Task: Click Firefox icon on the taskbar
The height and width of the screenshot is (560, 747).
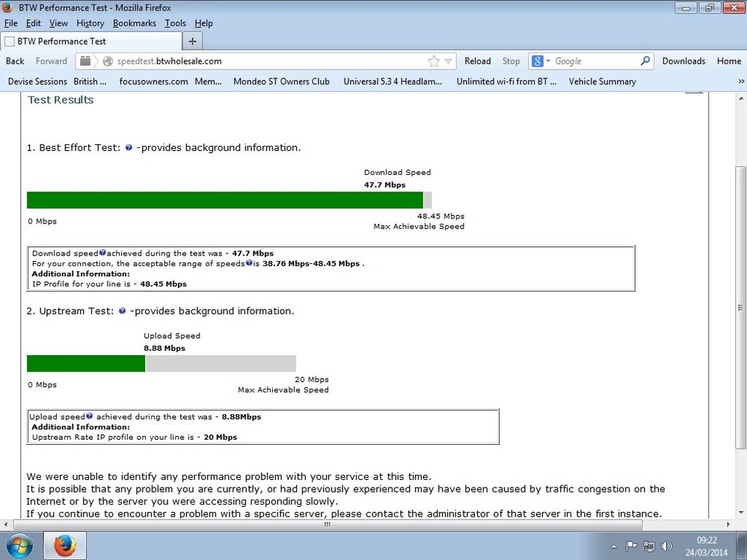Action: [x=65, y=545]
